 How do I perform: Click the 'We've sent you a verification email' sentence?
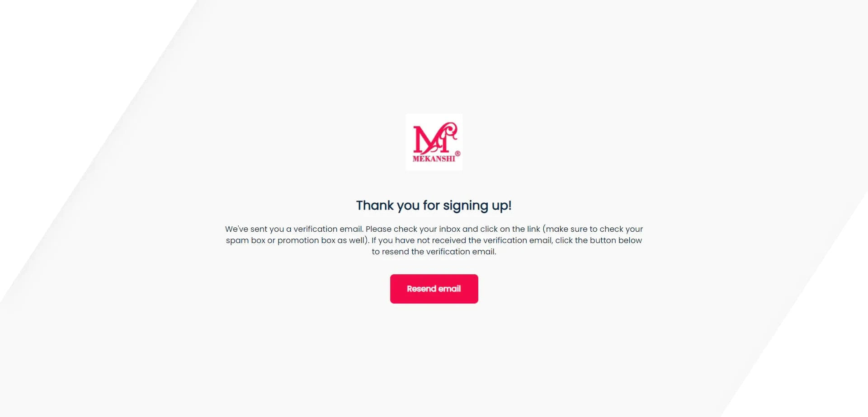[294, 229]
